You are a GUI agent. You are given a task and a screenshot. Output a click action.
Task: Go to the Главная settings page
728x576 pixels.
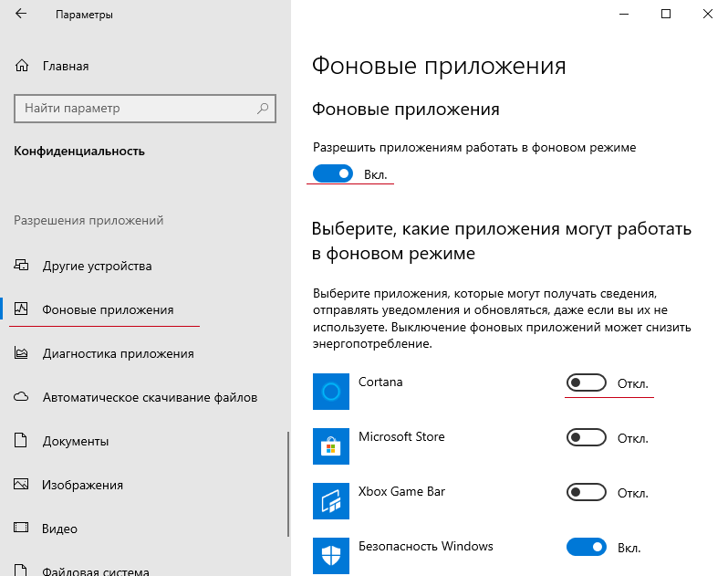[66, 67]
